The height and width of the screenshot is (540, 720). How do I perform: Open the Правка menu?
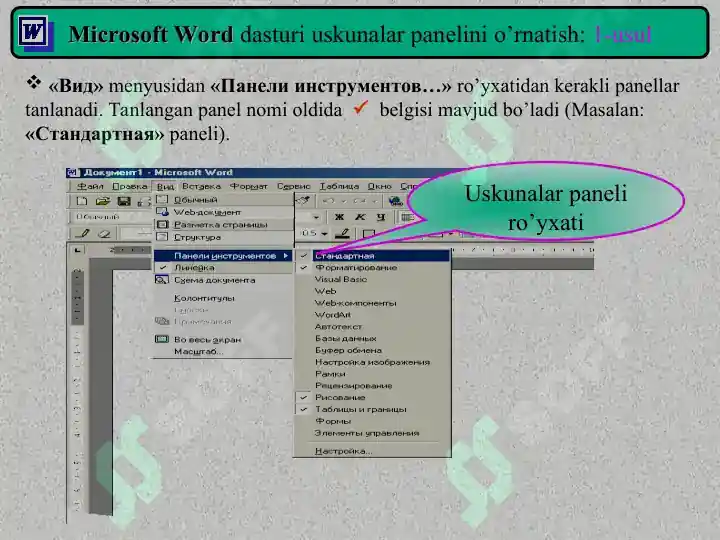pyautogui.click(x=130, y=186)
